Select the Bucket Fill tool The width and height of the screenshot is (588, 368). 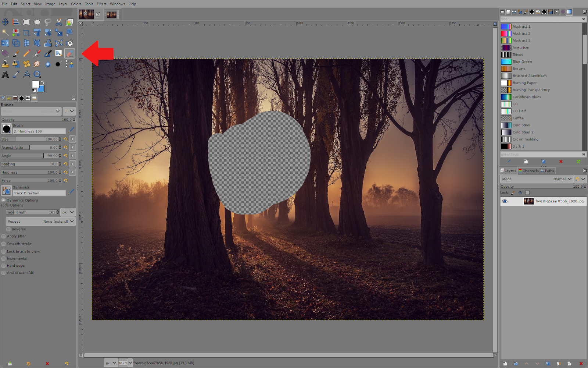69,43
